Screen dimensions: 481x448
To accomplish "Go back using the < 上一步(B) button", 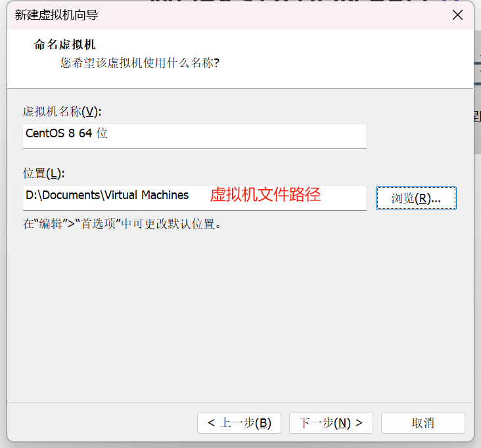I will click(x=239, y=422).
